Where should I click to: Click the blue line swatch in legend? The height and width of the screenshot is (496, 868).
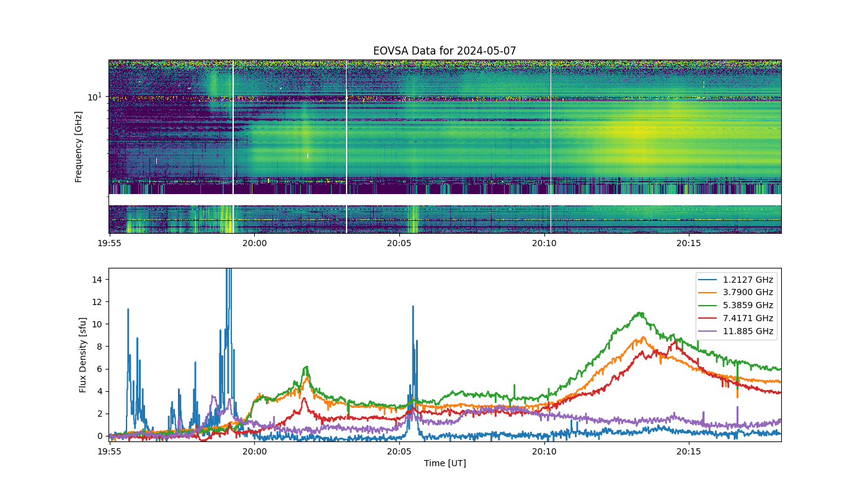[x=707, y=280]
